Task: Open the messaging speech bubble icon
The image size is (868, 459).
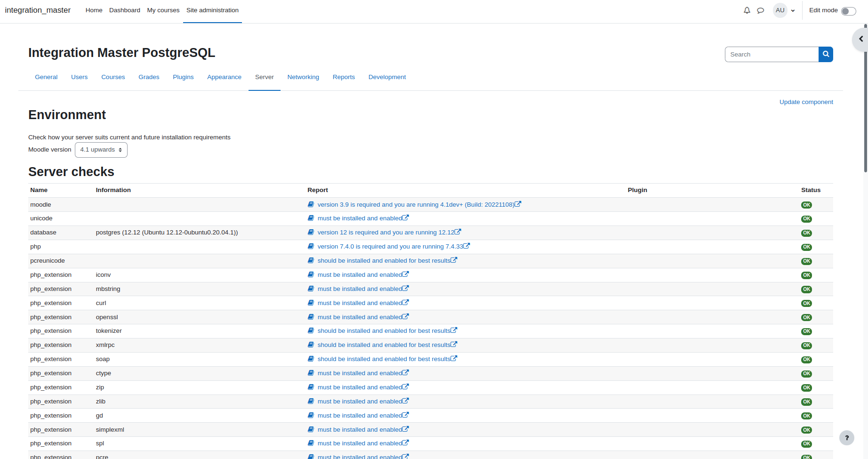Action: pos(760,10)
